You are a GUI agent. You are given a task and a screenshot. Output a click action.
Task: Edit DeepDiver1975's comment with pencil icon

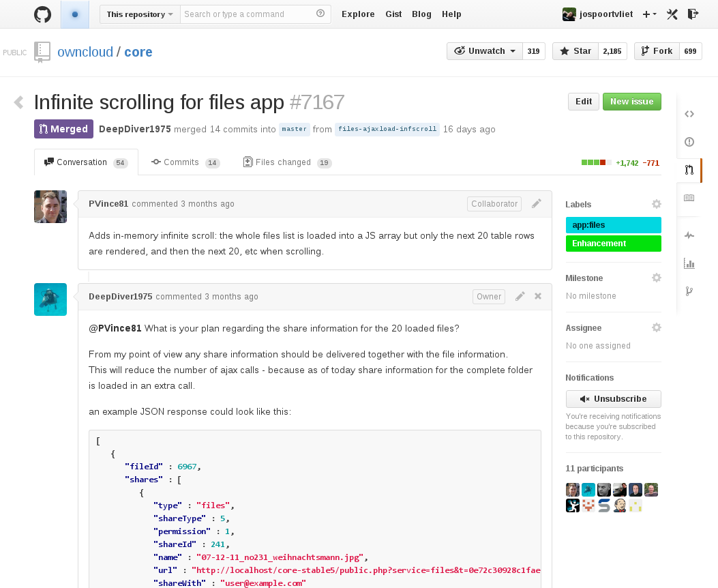[x=520, y=296]
